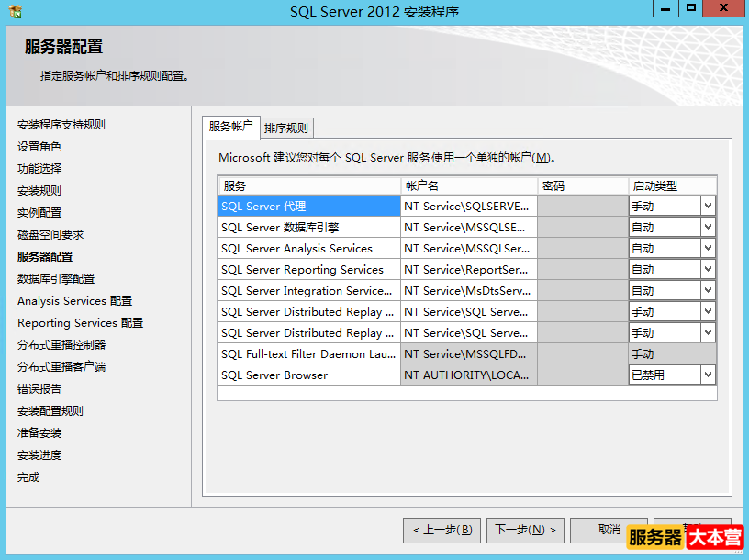Open startup type dropdown for Integration Services
This screenshot has height=560, width=749.
[708, 290]
